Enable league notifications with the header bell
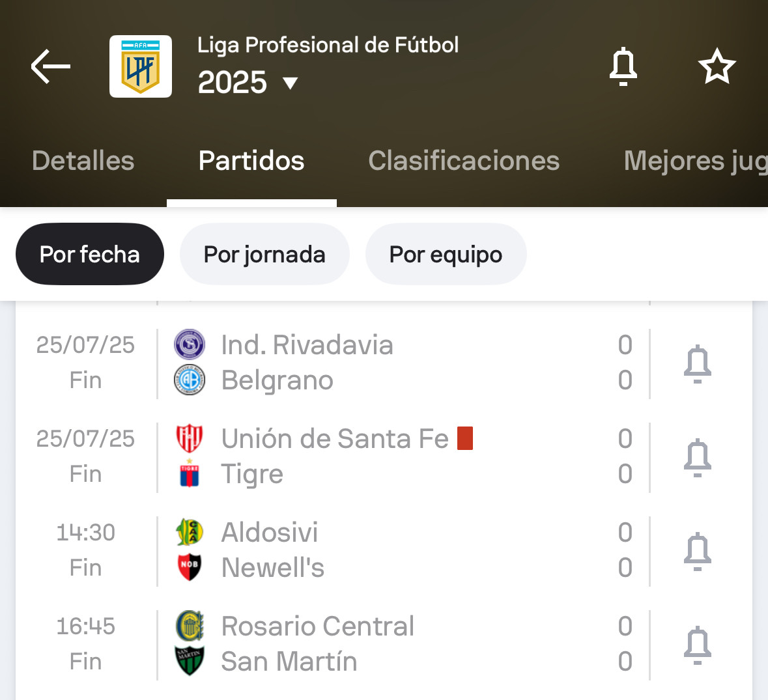 (x=623, y=66)
